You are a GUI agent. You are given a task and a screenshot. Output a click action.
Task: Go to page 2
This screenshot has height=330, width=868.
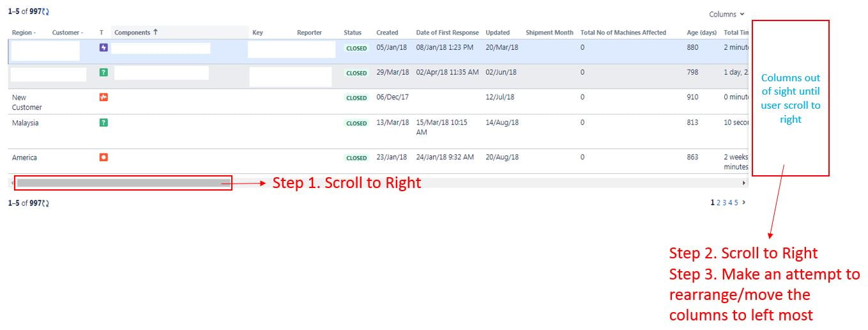[719, 203]
